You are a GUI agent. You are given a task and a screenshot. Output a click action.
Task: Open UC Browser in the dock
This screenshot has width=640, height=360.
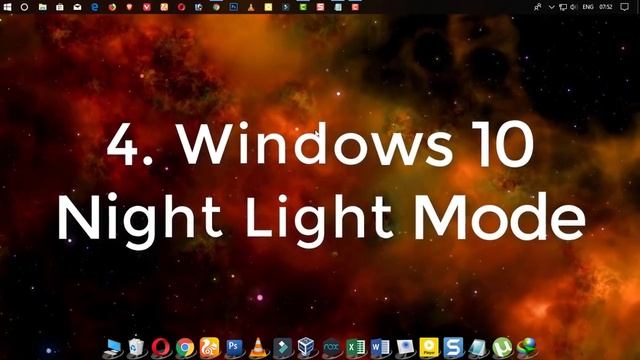[209, 348]
